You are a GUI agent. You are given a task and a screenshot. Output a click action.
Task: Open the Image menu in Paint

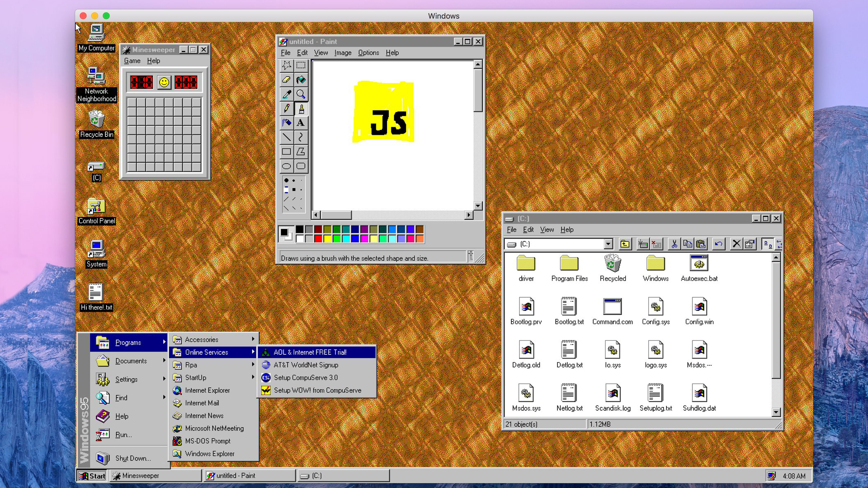tap(342, 53)
